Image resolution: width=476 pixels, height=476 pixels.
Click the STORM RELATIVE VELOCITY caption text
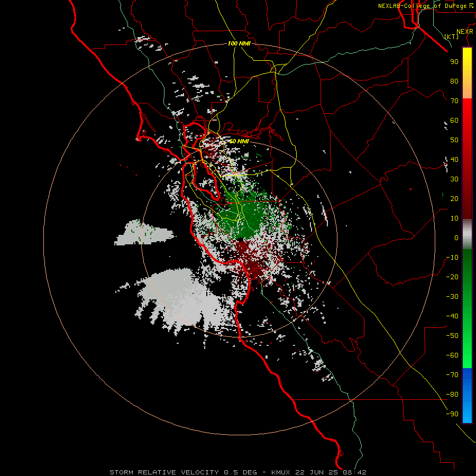coord(164,472)
